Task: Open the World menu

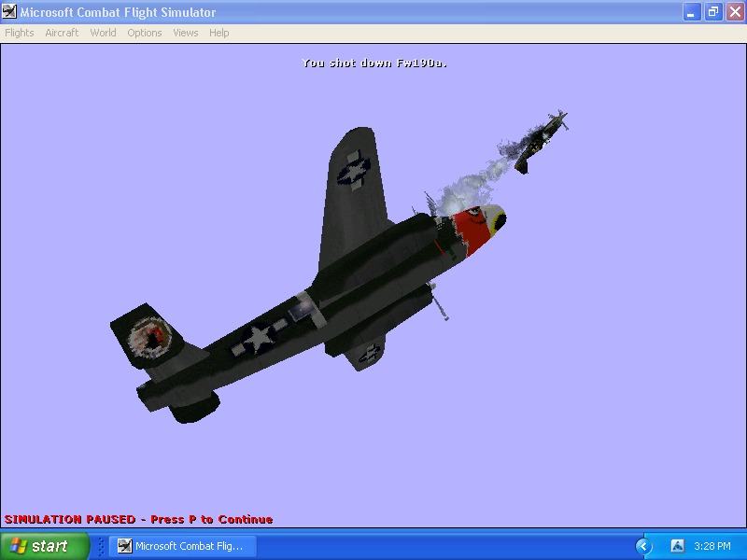Action: [103, 33]
